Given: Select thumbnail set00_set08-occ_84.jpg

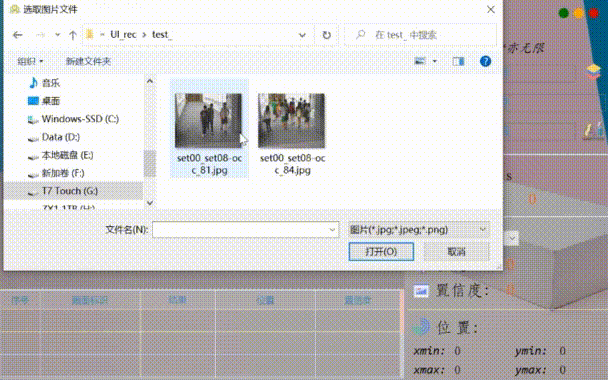Looking at the screenshot, I should click(x=292, y=133).
